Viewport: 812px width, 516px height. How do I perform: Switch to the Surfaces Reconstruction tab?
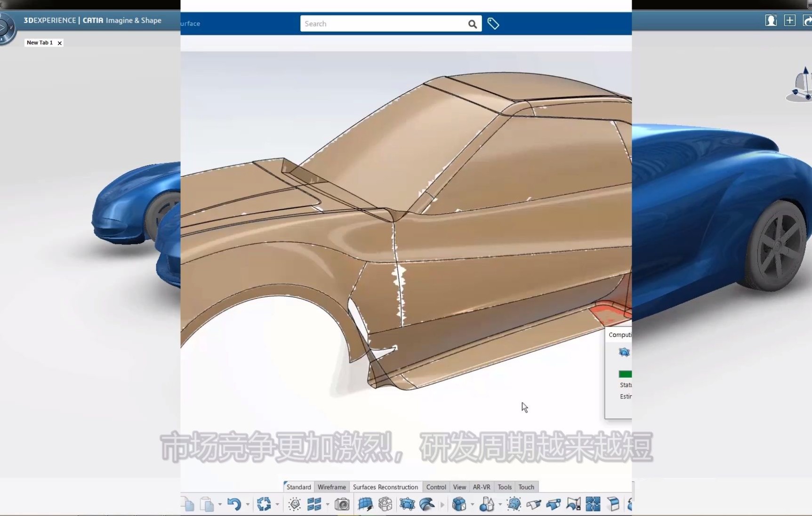[385, 487]
